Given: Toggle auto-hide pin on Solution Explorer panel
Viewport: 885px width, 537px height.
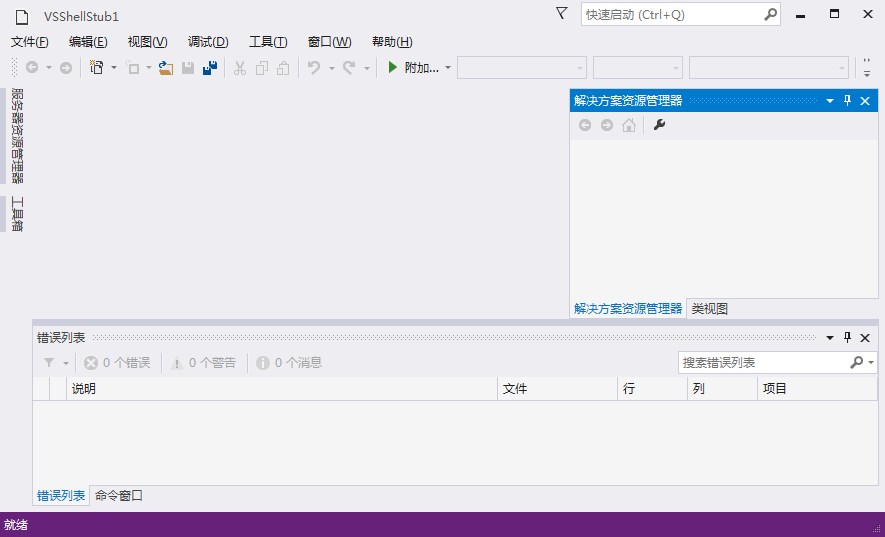Looking at the screenshot, I should tap(847, 101).
